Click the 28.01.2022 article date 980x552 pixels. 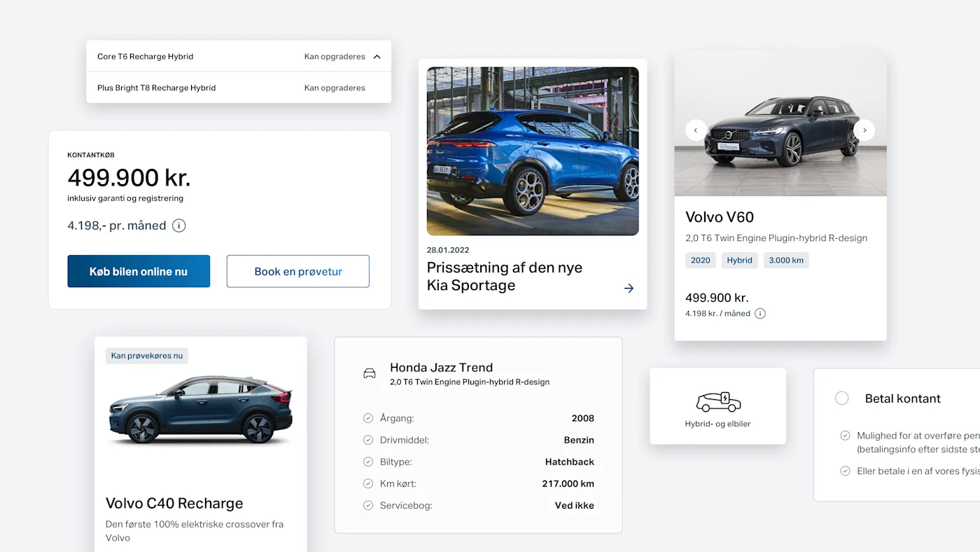tap(448, 249)
